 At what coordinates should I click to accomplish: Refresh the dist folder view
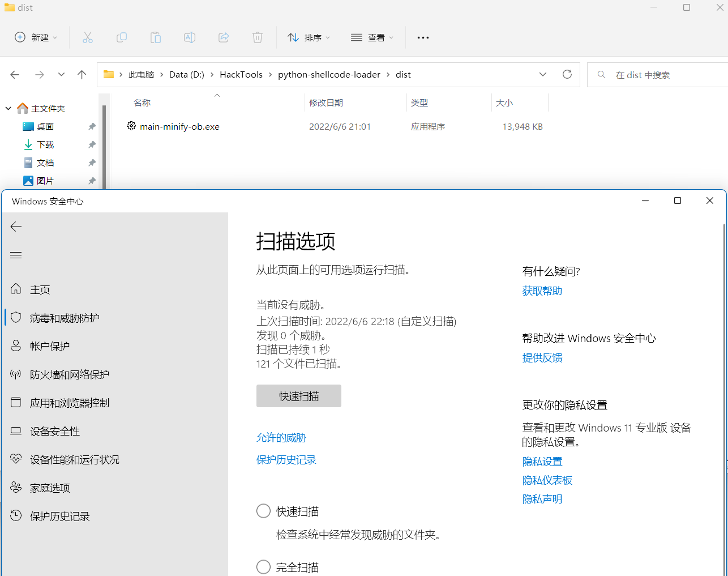(567, 74)
